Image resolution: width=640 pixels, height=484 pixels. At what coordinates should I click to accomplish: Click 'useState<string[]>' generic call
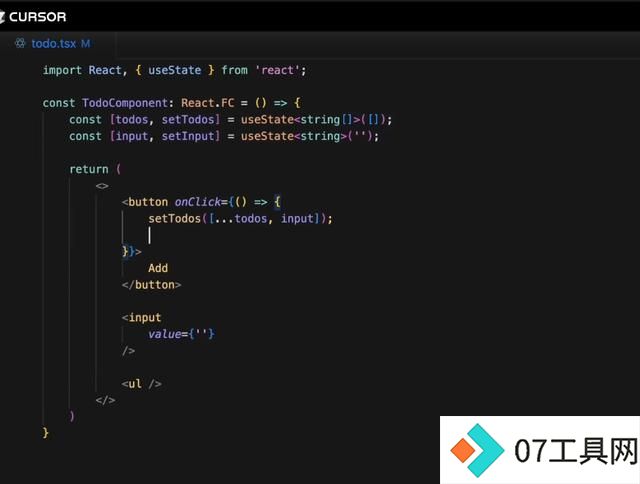point(300,120)
